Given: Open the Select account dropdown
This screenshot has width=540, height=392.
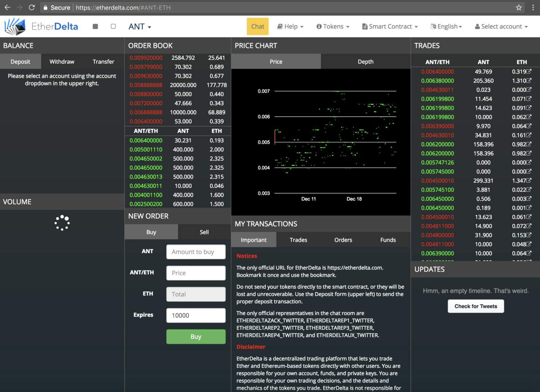Looking at the screenshot, I should tap(501, 26).
